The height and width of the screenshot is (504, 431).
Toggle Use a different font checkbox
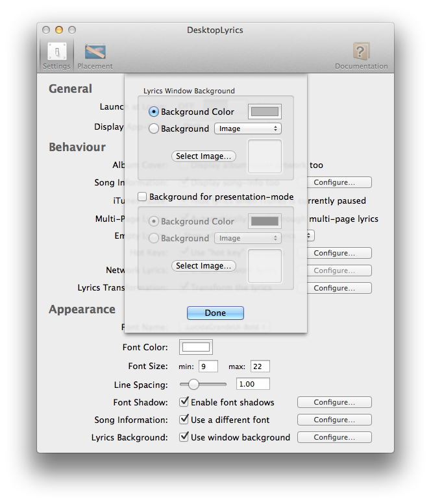click(184, 419)
